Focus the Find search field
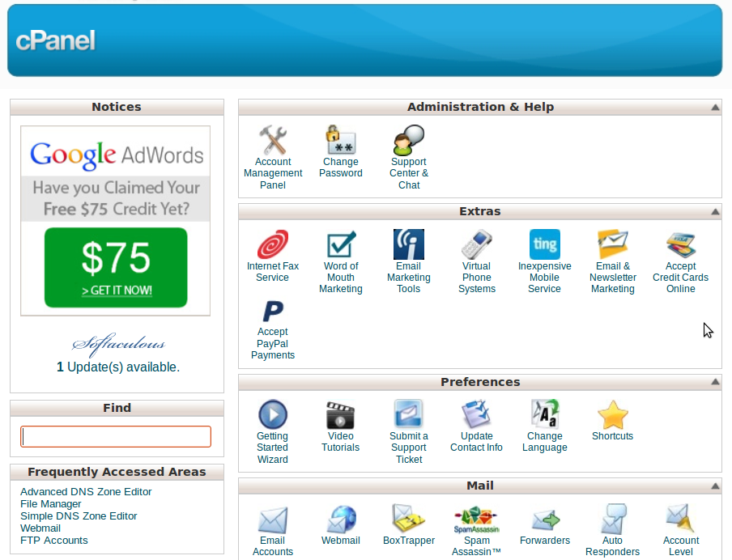This screenshot has height=560, width=732. [116, 437]
